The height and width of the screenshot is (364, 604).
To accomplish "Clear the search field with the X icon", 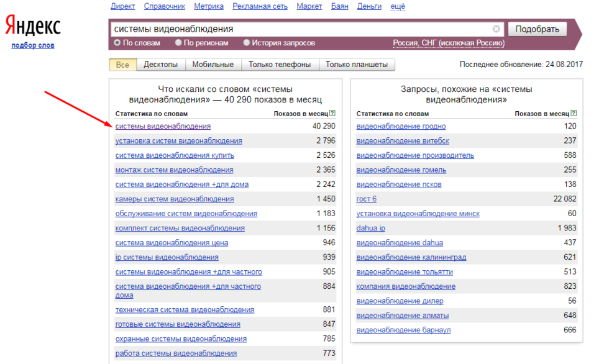I will pos(496,29).
